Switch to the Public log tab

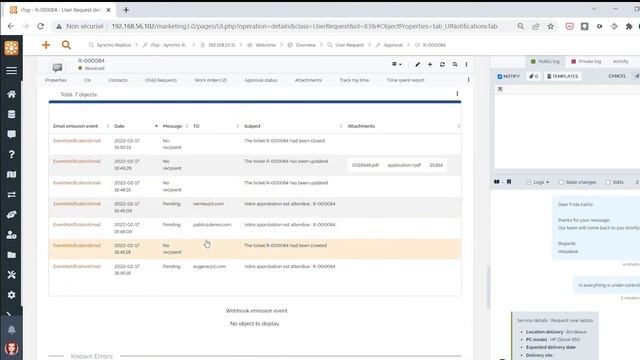(x=545, y=61)
